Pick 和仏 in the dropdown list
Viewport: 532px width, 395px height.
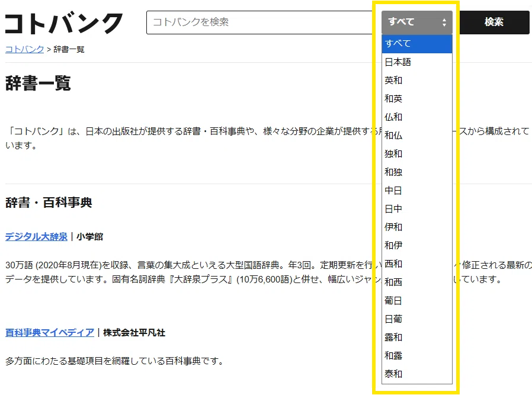pyautogui.click(x=417, y=135)
